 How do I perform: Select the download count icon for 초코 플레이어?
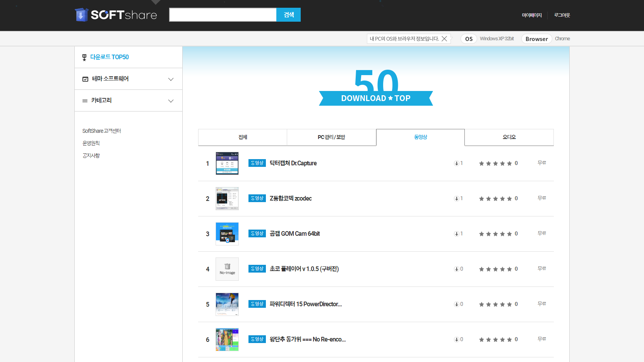pyautogui.click(x=456, y=269)
